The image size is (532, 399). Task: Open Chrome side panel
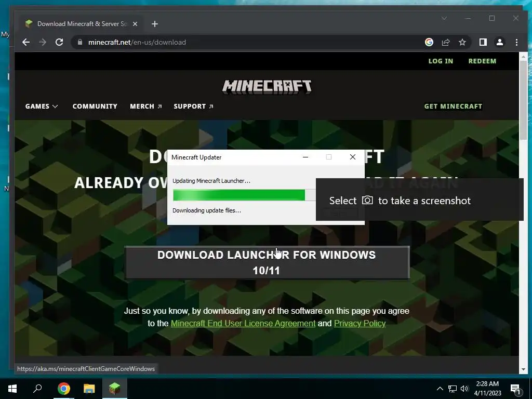coord(483,42)
